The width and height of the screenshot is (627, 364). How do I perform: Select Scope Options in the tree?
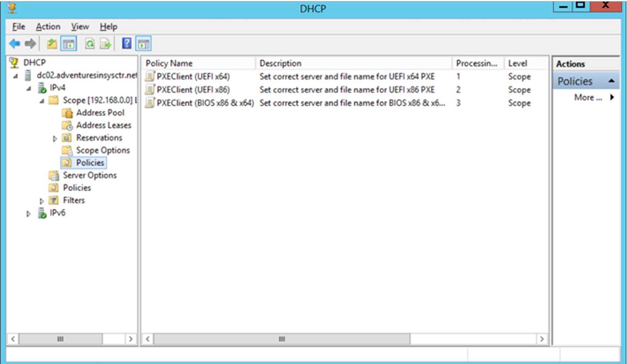pos(103,150)
